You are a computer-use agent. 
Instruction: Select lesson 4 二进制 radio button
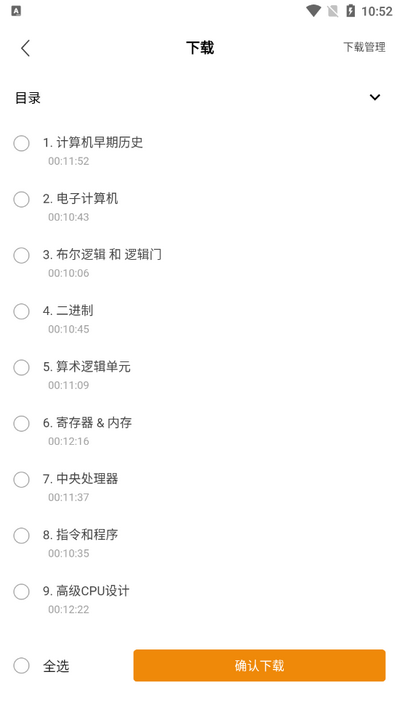[21, 311]
